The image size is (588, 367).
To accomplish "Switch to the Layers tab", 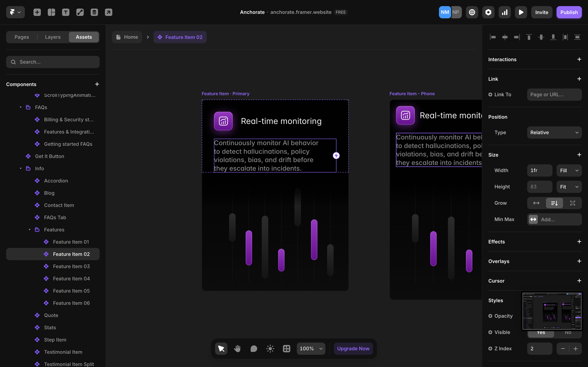I will pos(52,37).
